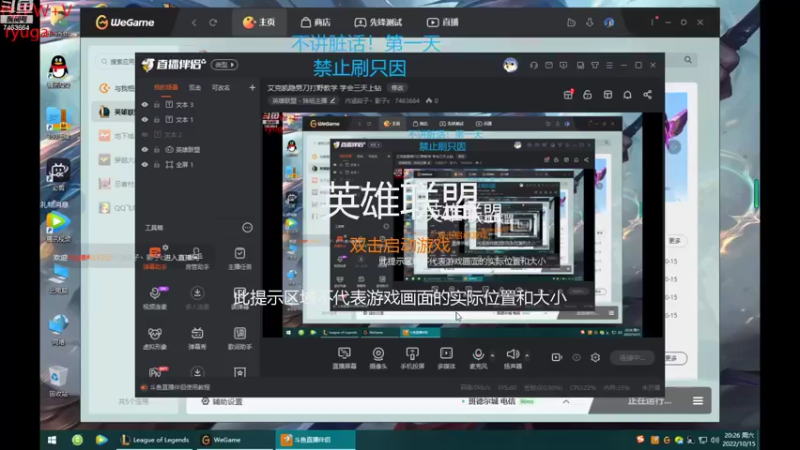Click the download icon above 多人连麦
Viewport: 800px width, 450px height.
(197, 293)
